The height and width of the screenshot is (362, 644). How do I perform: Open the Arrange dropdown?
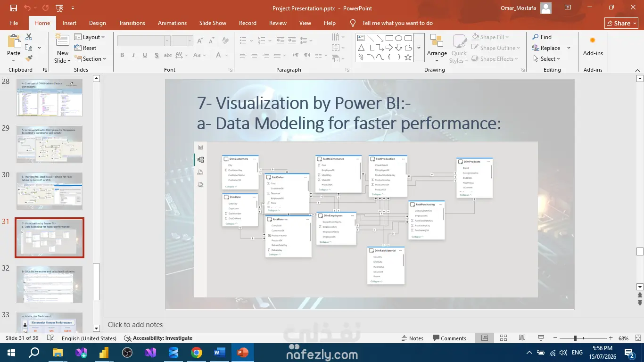(437, 48)
